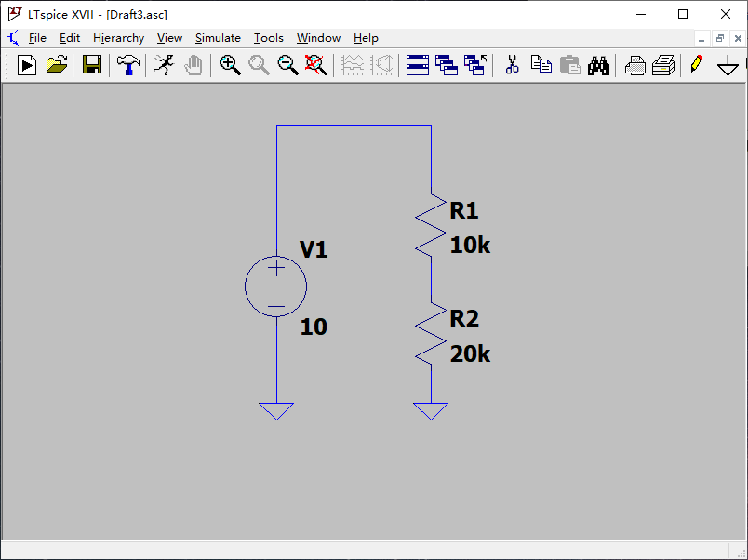This screenshot has width=748, height=560.
Task: Open the Control Panel hammer icon
Action: (x=128, y=65)
